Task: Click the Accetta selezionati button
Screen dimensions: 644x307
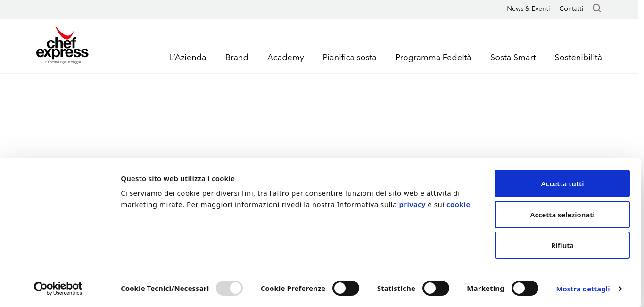Action: pyautogui.click(x=562, y=215)
